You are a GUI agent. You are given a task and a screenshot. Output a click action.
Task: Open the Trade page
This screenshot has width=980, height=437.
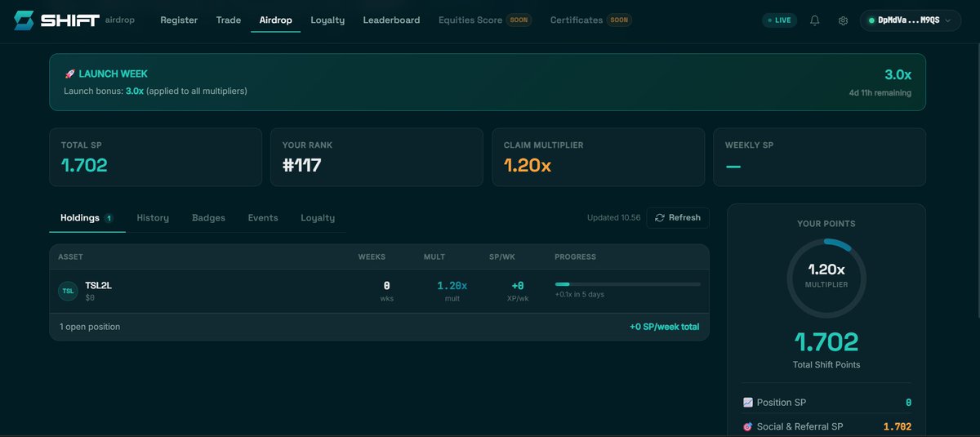[x=229, y=20]
